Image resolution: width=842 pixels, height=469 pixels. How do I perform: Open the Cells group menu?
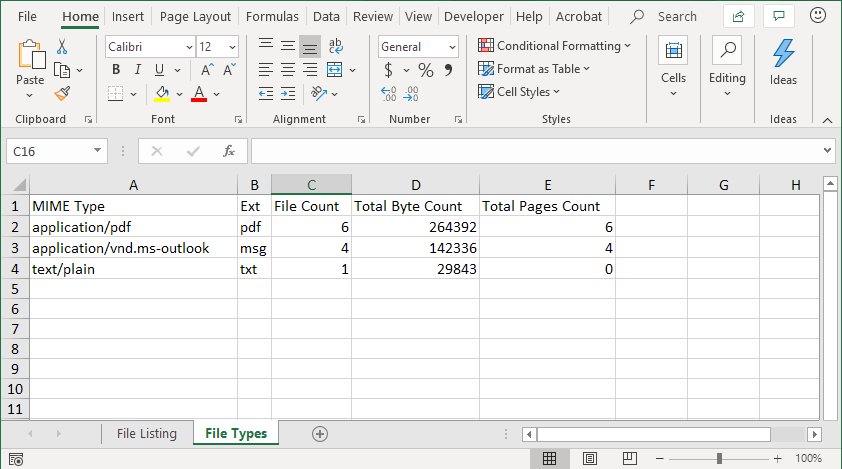pyautogui.click(x=673, y=67)
